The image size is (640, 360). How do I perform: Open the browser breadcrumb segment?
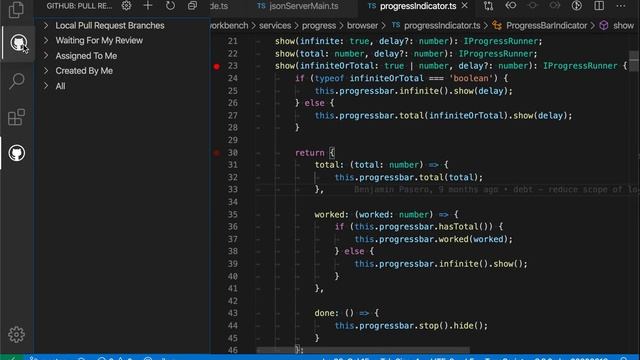tap(362, 25)
